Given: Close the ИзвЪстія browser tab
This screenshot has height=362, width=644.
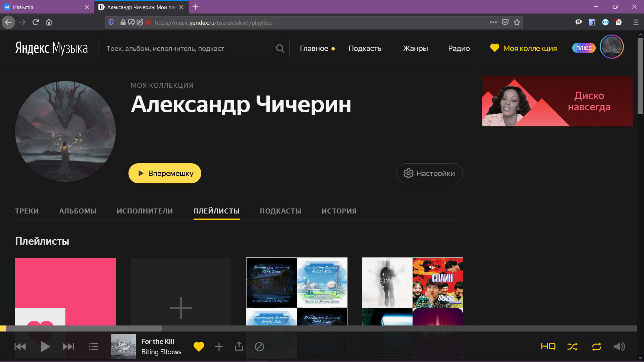Looking at the screenshot, I should pos(87,7).
